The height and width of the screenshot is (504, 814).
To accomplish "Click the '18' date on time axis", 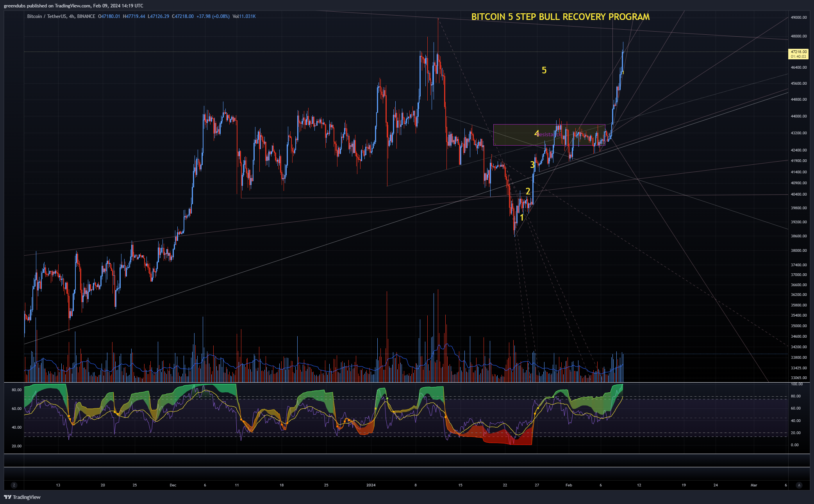I will (282, 485).
